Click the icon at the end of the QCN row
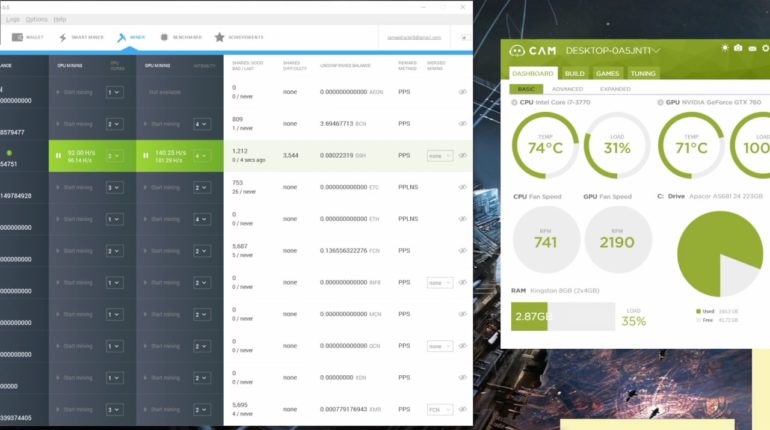Viewport: 770px width, 430px height. click(462, 346)
